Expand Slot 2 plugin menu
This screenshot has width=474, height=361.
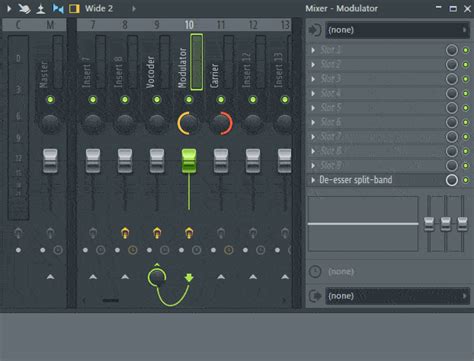click(x=313, y=65)
